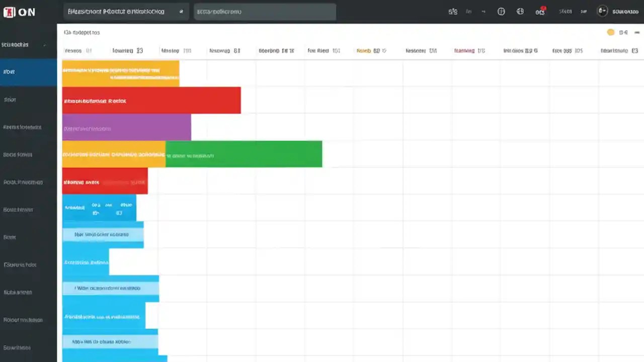Expand the chevron next to the workspace name
The image size is (644, 362).
tap(44, 44)
